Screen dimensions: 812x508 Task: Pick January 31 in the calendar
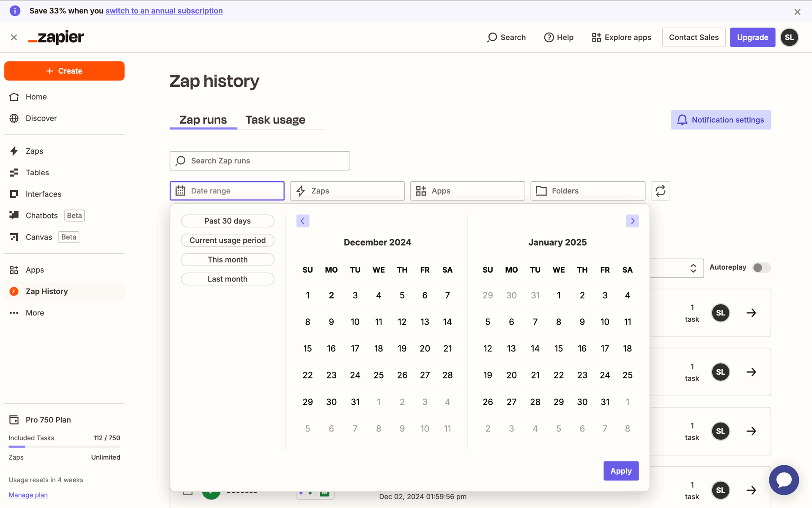[605, 402]
